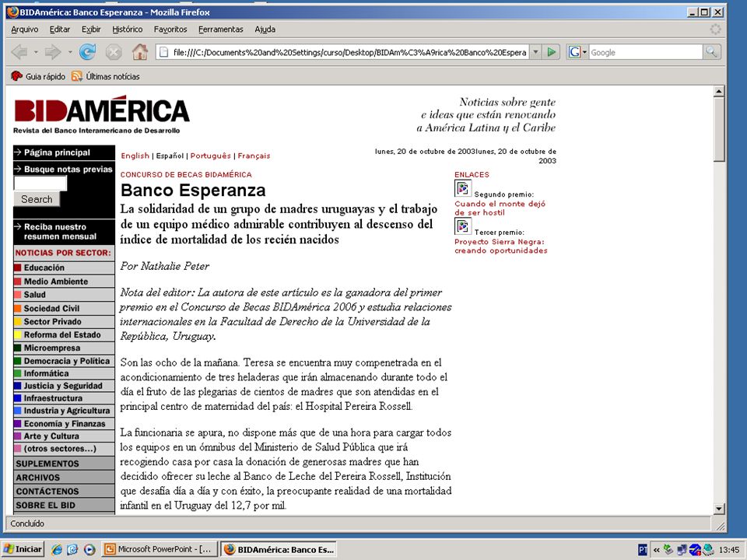
Task: Click the Windows Media Player quick launch icon
Action: (89, 549)
